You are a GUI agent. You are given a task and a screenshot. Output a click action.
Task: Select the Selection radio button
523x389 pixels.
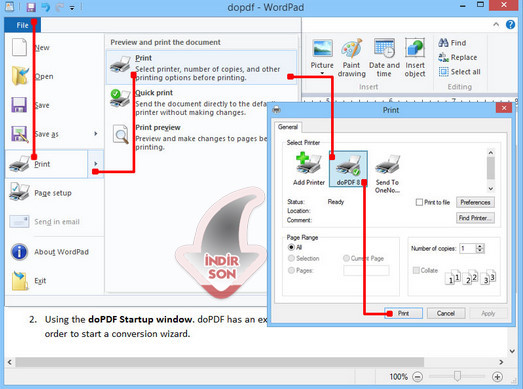(291, 258)
